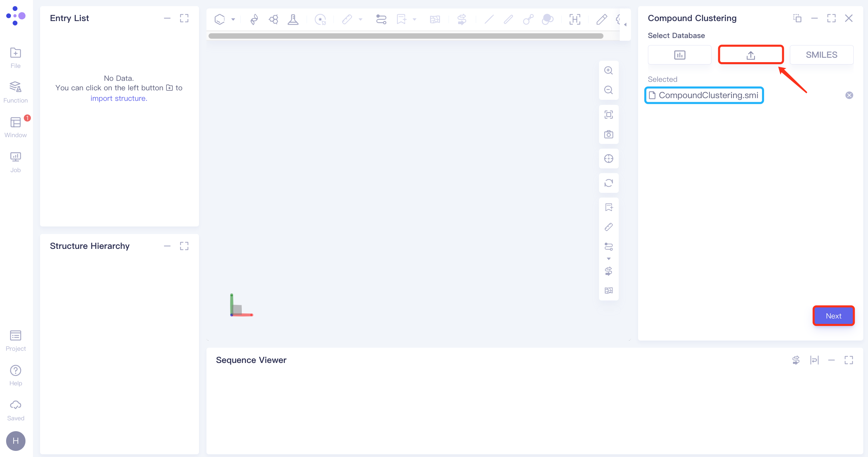Click the surface map icon in toolbar

[x=435, y=19]
